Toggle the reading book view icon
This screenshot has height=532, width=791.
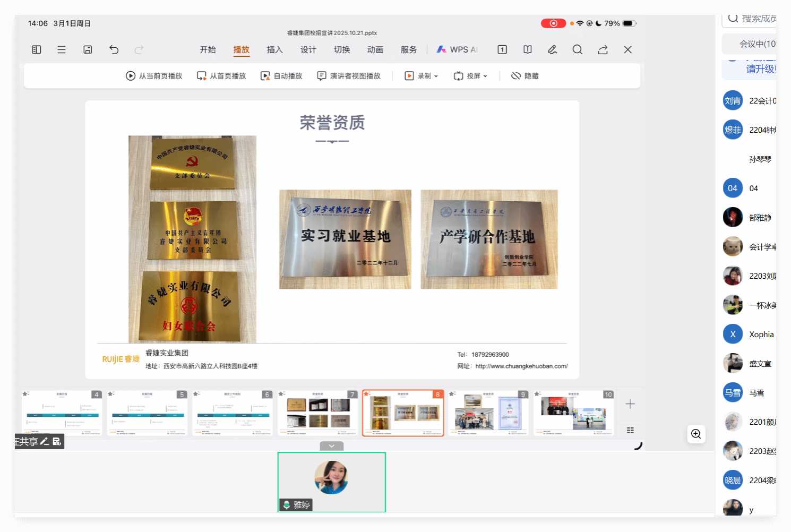(527, 49)
